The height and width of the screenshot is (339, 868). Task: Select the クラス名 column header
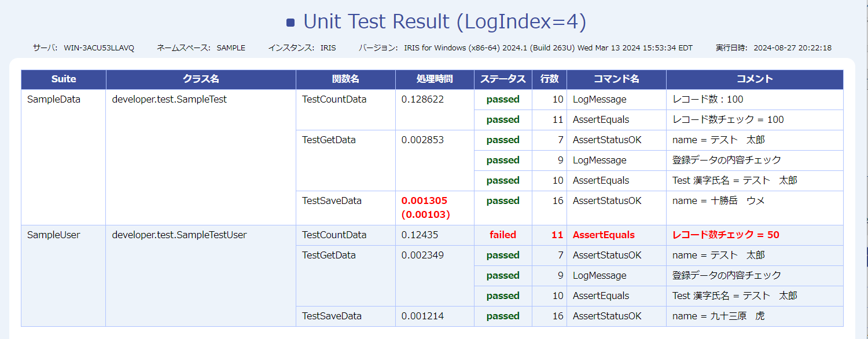201,79
